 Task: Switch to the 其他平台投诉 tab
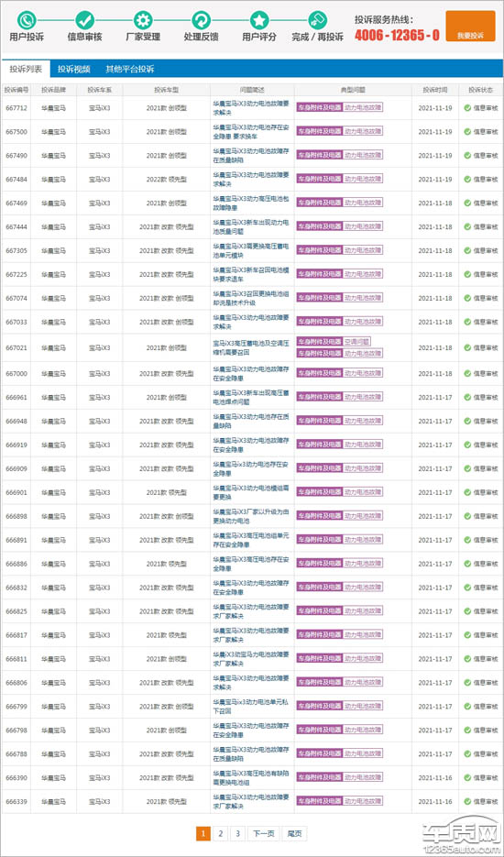pos(129,70)
